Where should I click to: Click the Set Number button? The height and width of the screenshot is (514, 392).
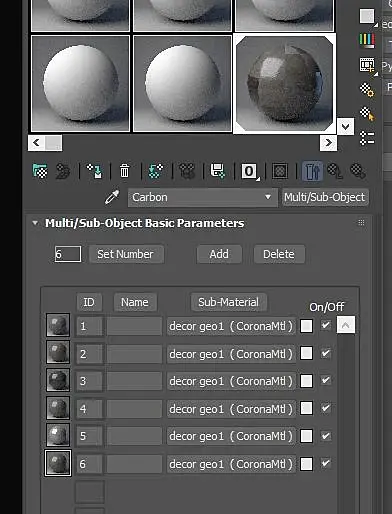[126, 254]
